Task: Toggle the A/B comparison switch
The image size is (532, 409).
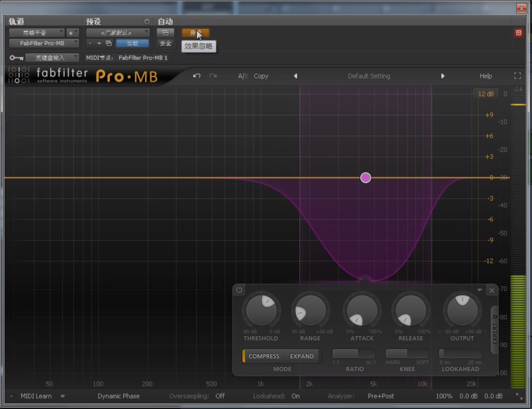Action: point(243,76)
